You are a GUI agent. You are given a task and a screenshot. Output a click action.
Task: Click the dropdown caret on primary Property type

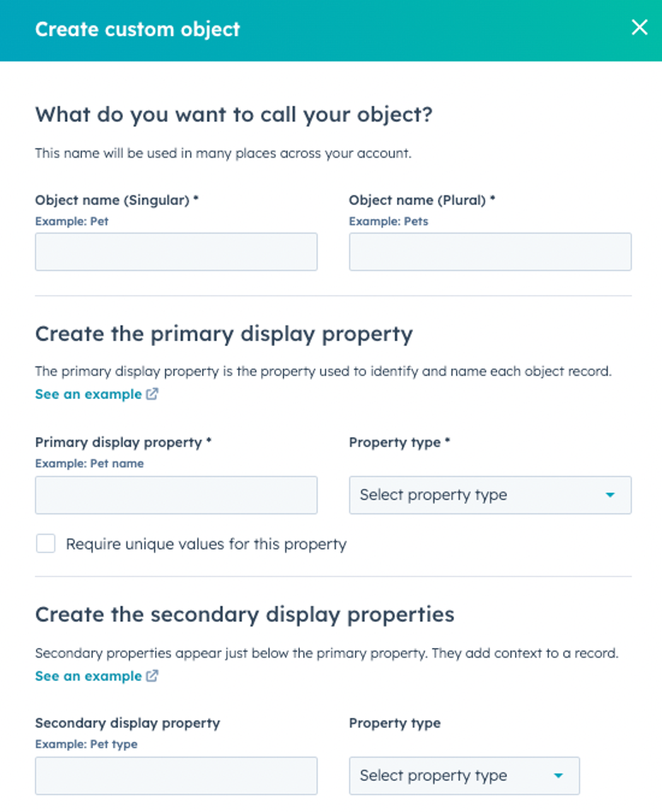click(611, 495)
